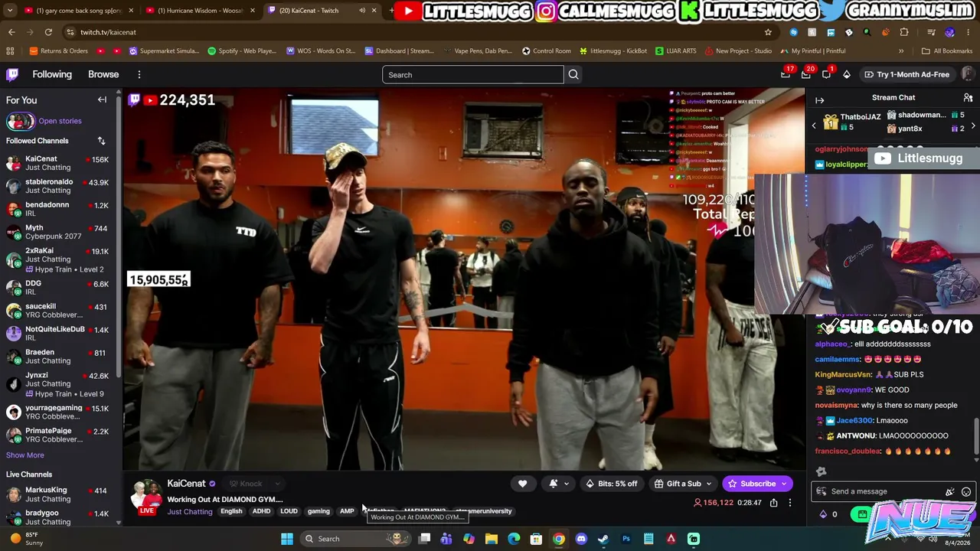
Task: Open the Windows Start menu
Action: pyautogui.click(x=287, y=539)
